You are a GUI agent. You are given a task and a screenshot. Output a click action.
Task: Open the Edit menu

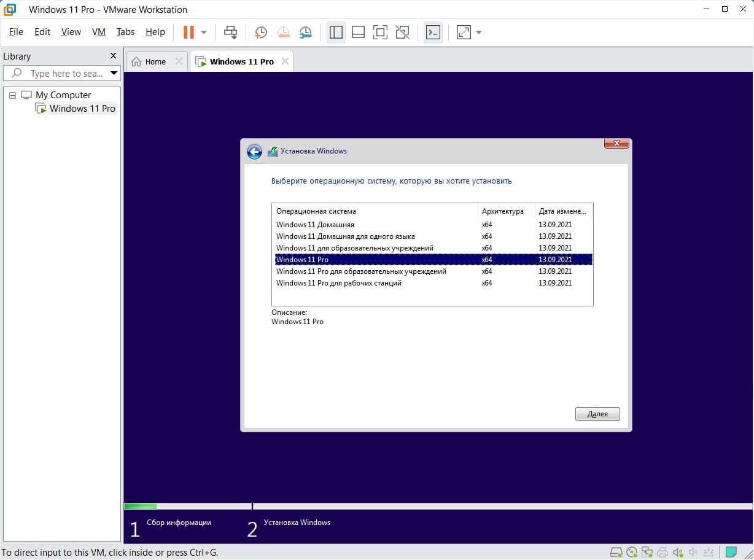pyautogui.click(x=42, y=32)
